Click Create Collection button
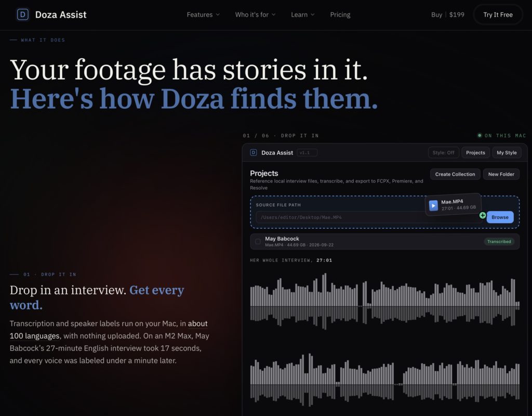The height and width of the screenshot is (416, 532). click(455, 174)
